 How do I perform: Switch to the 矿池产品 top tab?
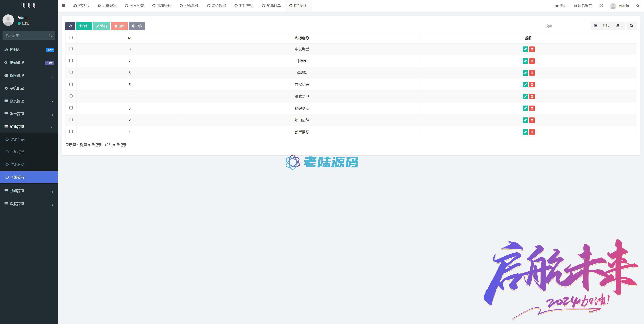tap(244, 6)
